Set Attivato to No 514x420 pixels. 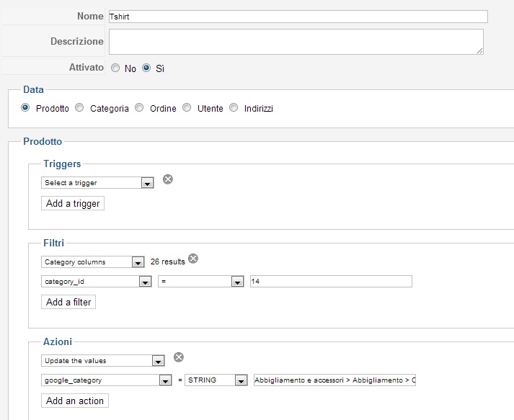pos(115,68)
